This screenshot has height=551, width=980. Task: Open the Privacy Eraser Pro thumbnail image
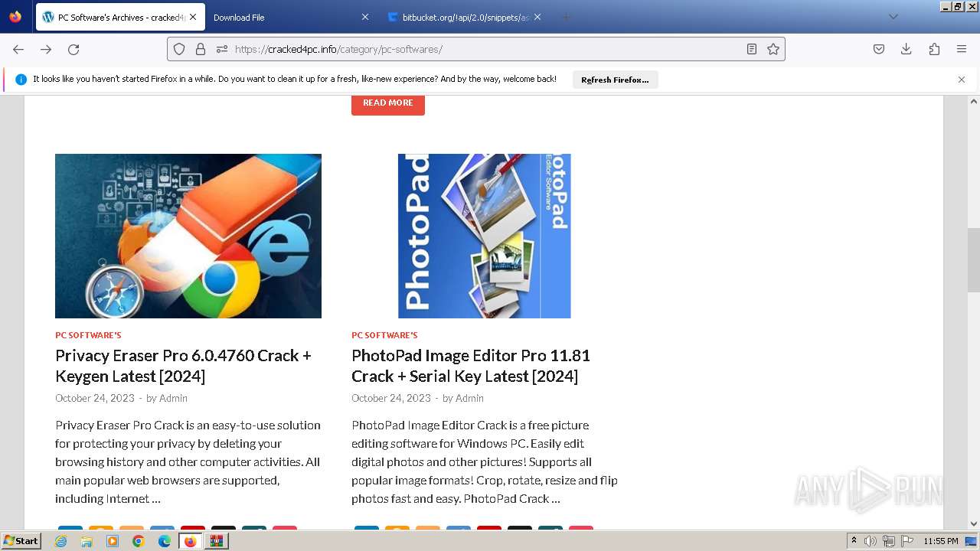[x=188, y=236]
